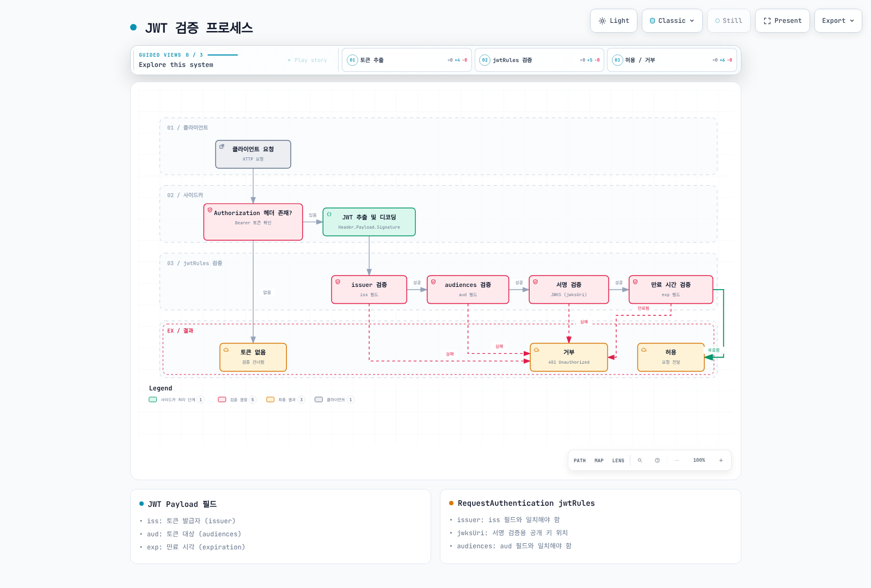Toggle the Light theme mode

(614, 21)
